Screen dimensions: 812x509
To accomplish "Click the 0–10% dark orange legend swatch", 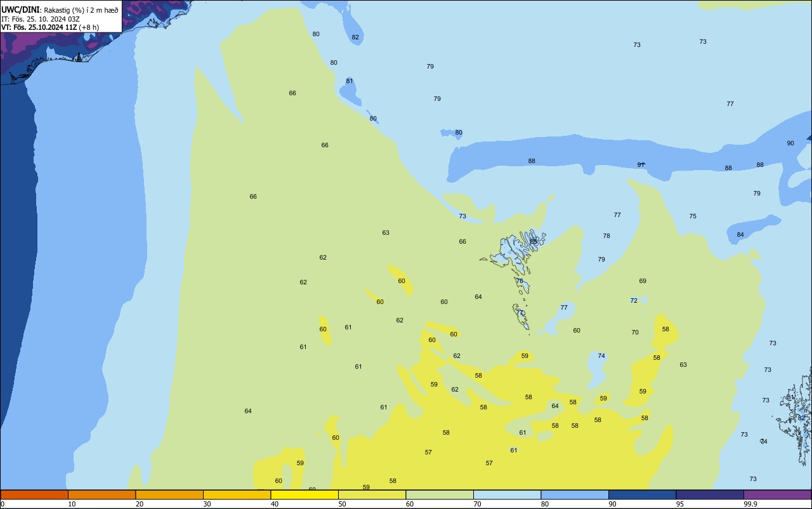I will tap(34, 494).
